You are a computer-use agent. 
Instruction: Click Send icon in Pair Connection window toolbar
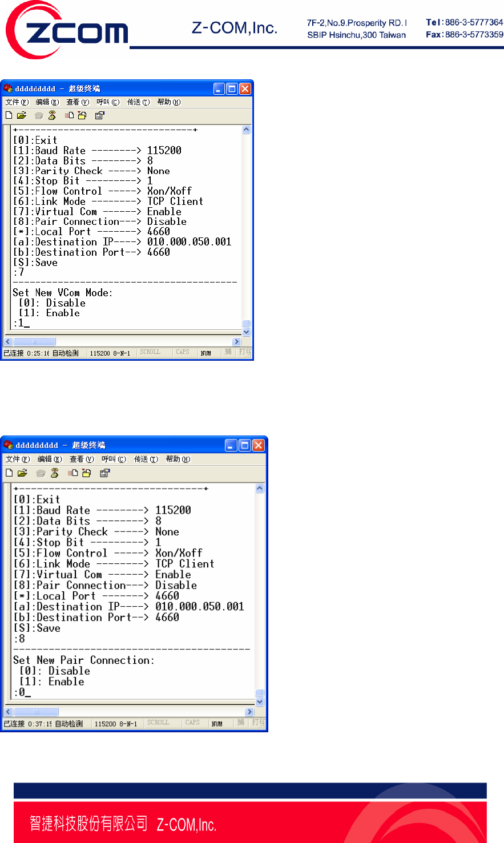pyautogui.click(x=72, y=473)
